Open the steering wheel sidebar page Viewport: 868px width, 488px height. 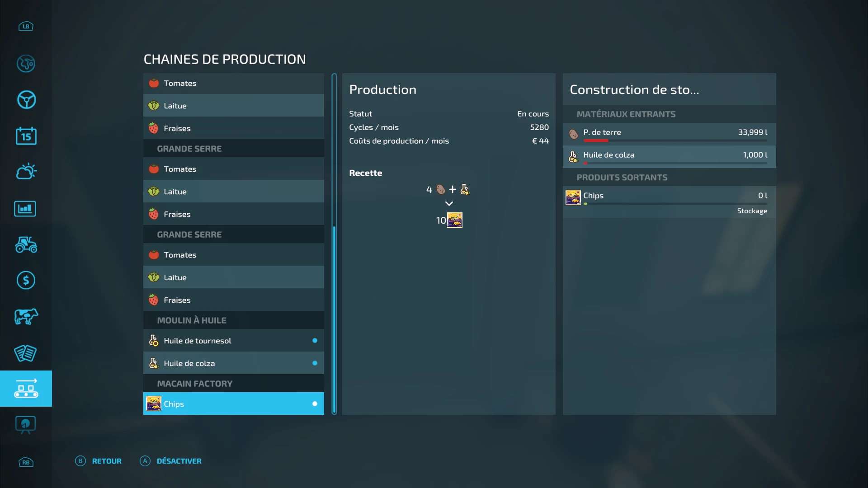point(26,100)
